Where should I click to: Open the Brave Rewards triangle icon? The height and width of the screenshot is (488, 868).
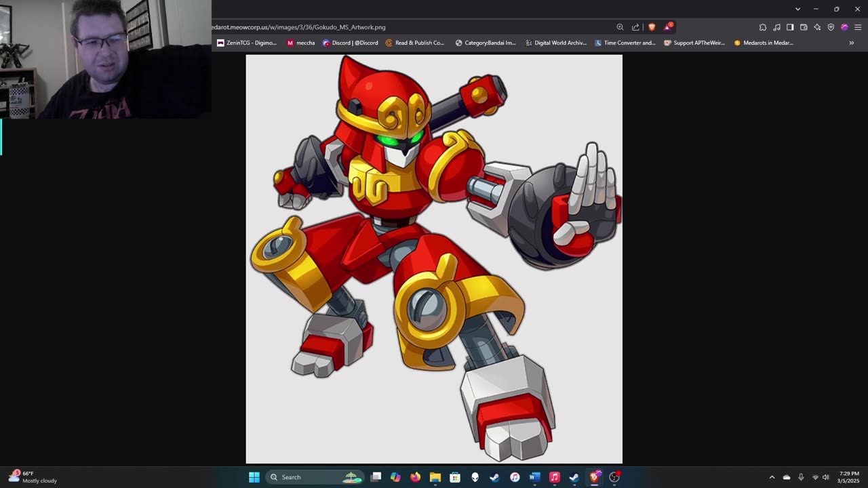668,27
